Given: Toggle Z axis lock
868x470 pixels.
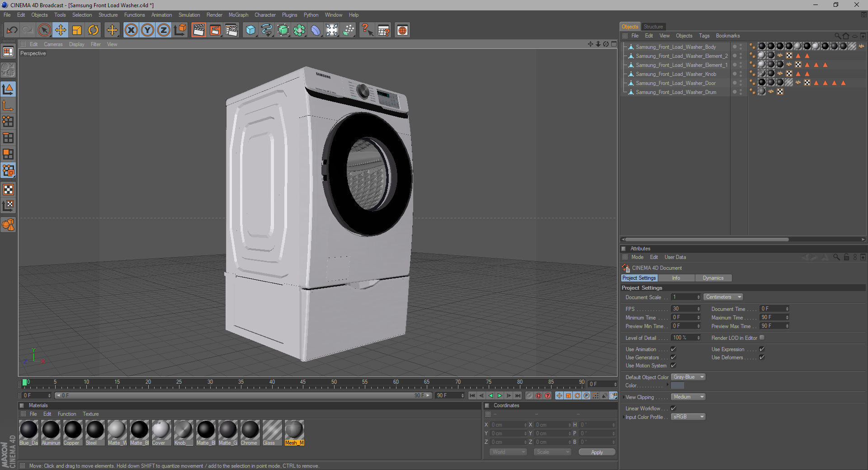Looking at the screenshot, I should pos(164,30).
